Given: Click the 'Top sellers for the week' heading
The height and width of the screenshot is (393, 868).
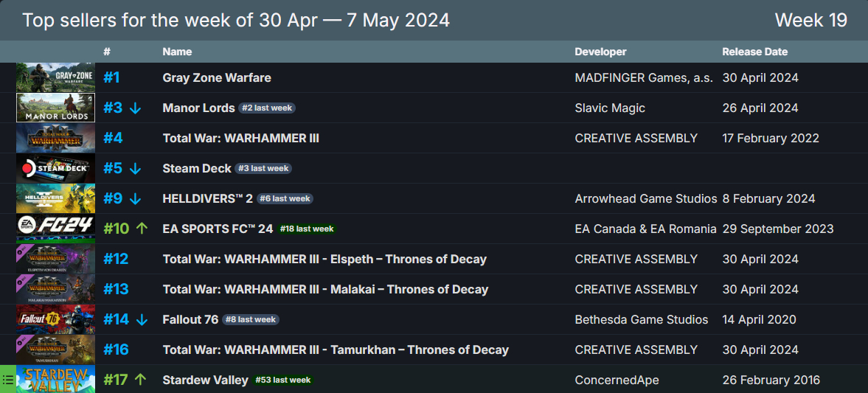Looking at the screenshot, I should (236, 20).
